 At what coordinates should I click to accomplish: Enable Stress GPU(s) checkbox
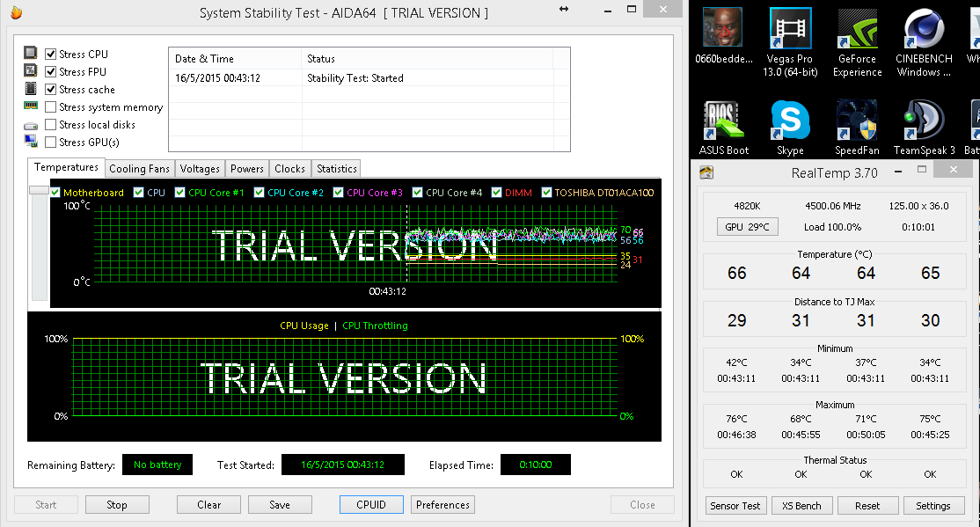click(x=51, y=142)
